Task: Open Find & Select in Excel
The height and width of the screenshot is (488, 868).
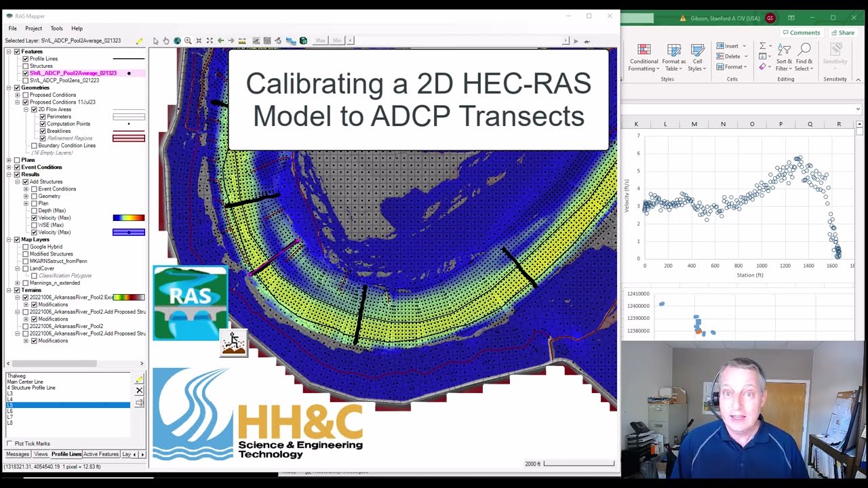Action: (804, 58)
